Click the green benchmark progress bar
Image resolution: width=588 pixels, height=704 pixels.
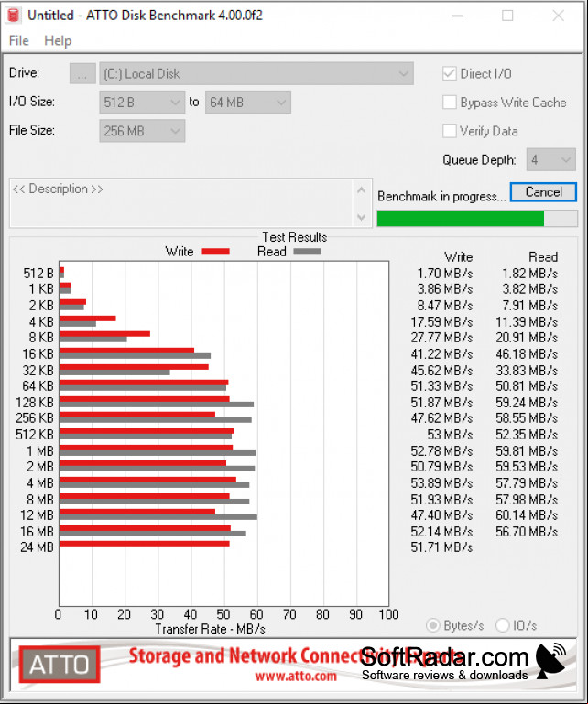pos(477,219)
